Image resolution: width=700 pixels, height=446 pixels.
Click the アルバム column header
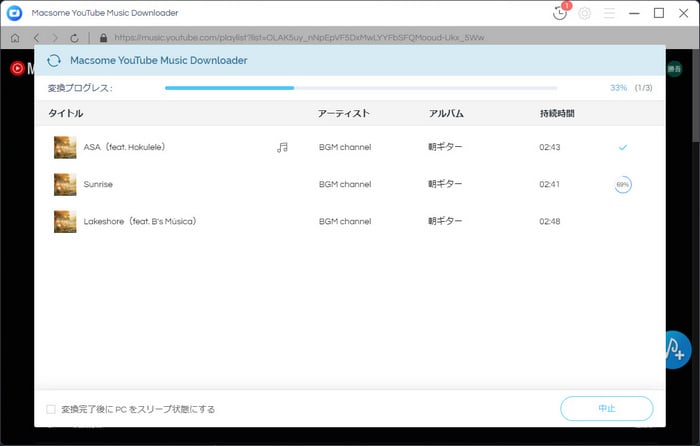[446, 113]
